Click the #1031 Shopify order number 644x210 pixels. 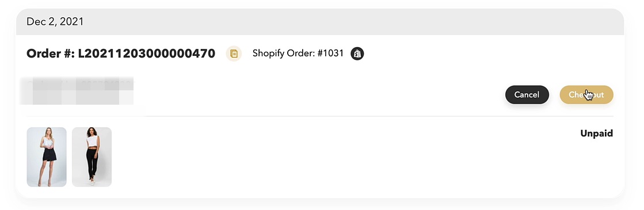330,54
